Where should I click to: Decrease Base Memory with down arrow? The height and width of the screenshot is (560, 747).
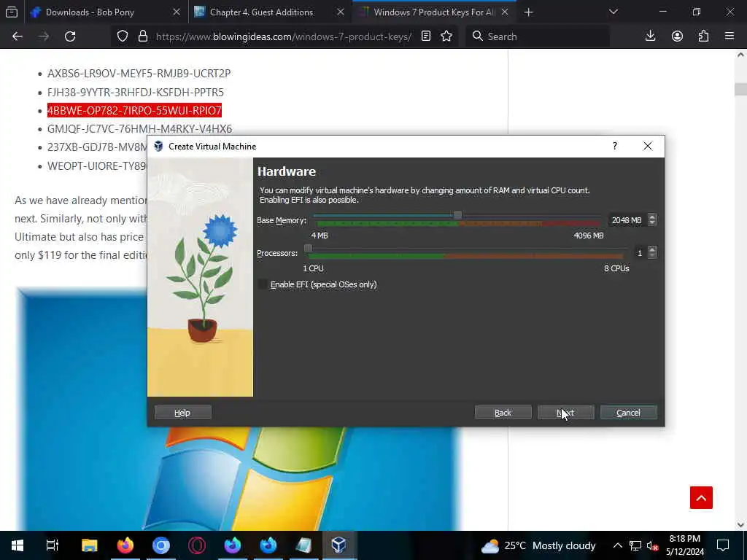(652, 223)
